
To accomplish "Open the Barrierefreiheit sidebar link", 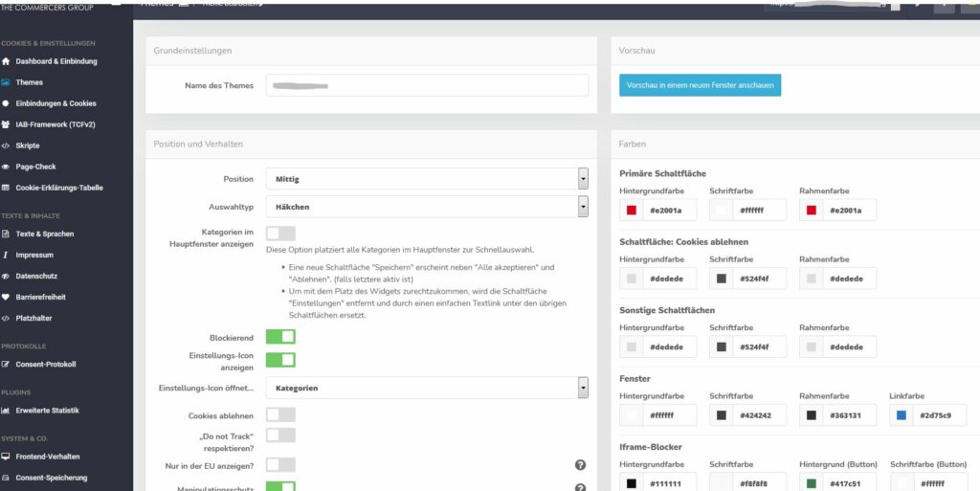I will click(x=40, y=298).
